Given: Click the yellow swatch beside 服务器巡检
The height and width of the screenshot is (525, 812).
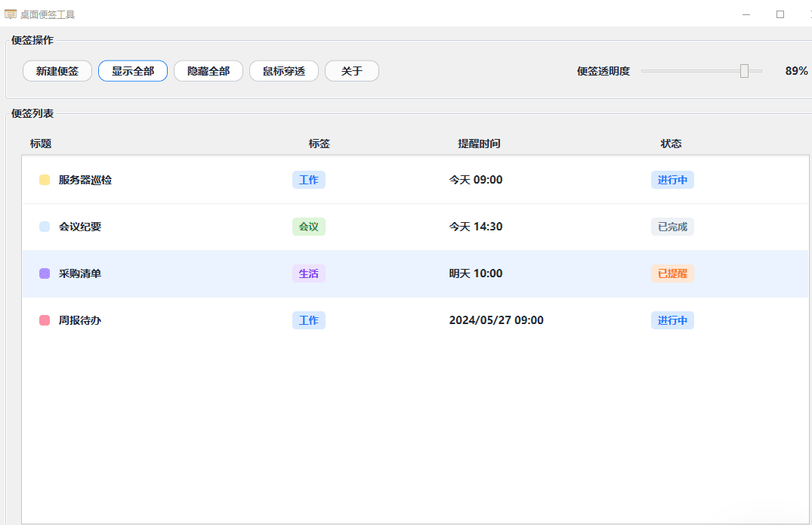Looking at the screenshot, I should 45,180.
